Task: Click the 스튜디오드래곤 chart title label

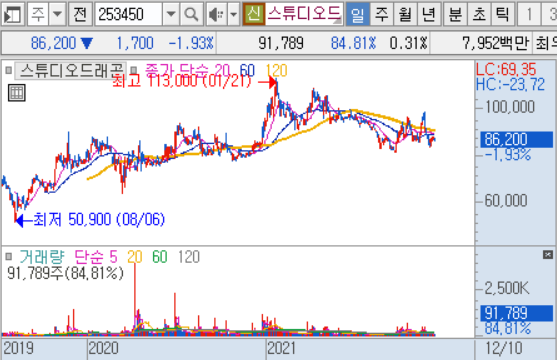Action: click(71, 71)
